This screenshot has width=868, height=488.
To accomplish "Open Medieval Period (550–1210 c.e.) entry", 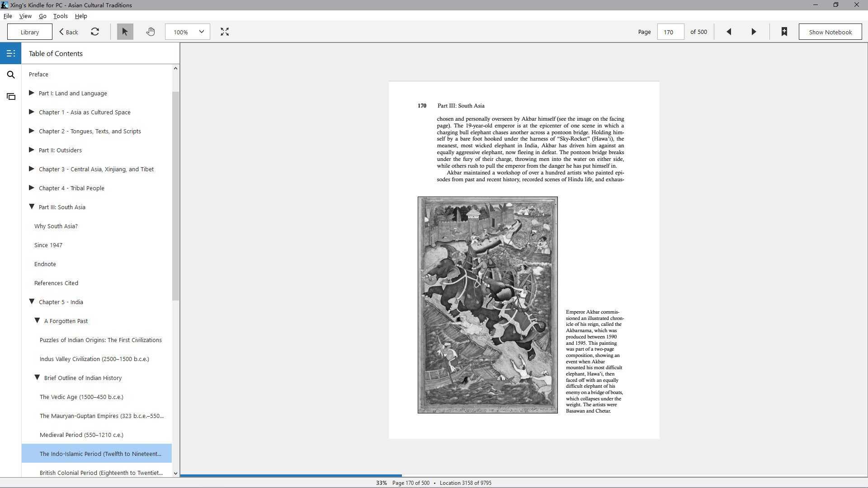I will [81, 435].
